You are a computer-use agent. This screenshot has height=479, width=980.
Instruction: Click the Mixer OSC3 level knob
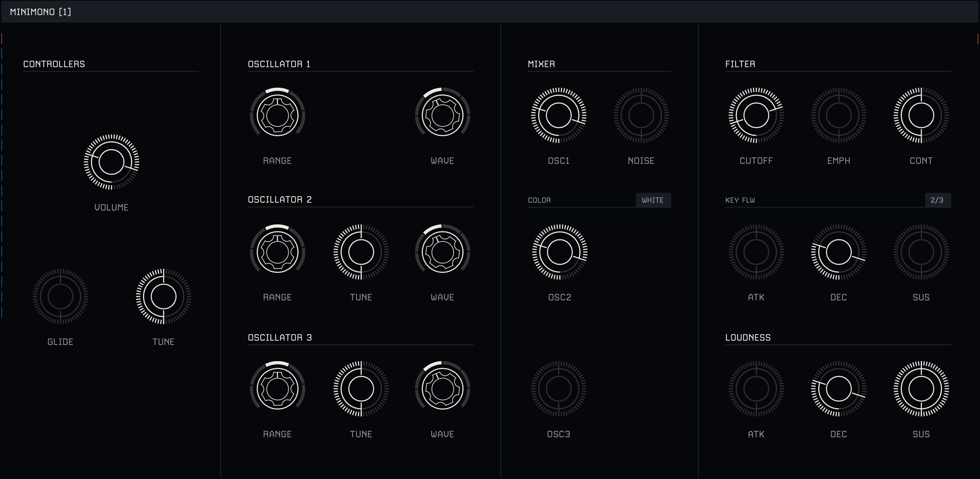558,388
